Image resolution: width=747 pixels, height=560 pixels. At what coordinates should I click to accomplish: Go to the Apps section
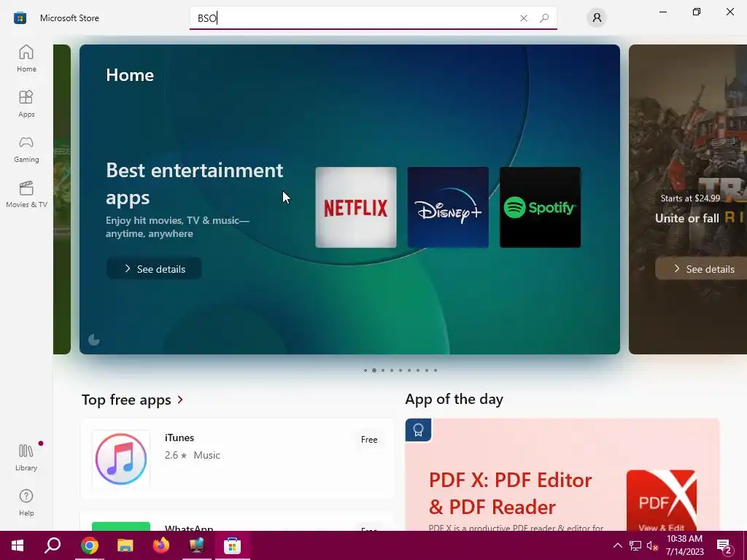tap(26, 104)
